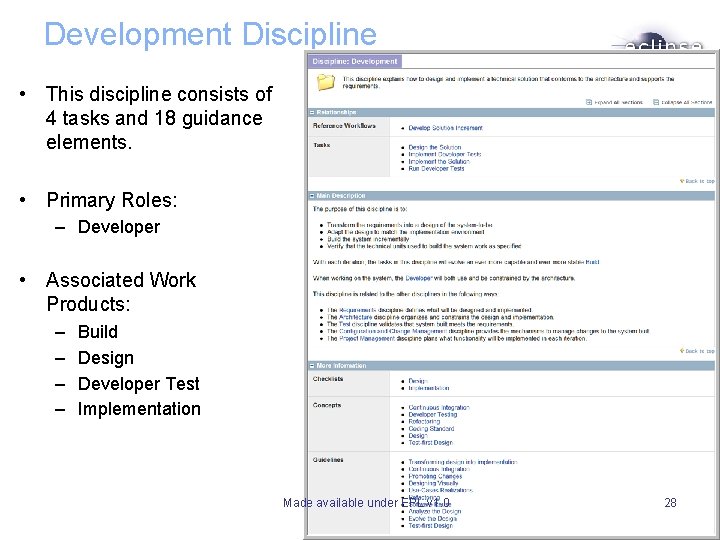Open the Continuous Integration guideline link
The height and width of the screenshot is (540, 720).
pos(439,469)
